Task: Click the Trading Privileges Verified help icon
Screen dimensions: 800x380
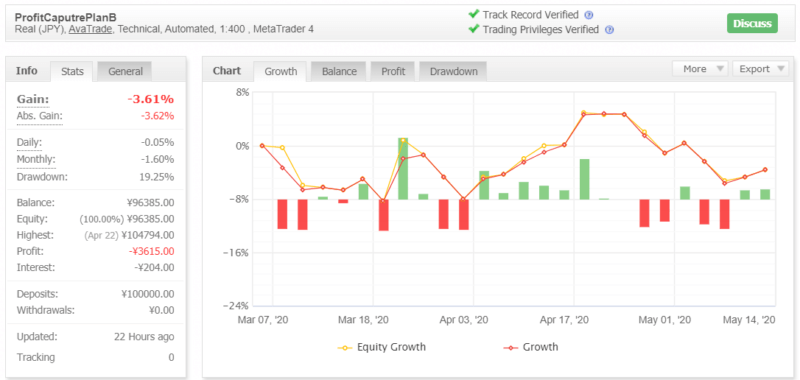Action: 609,30
